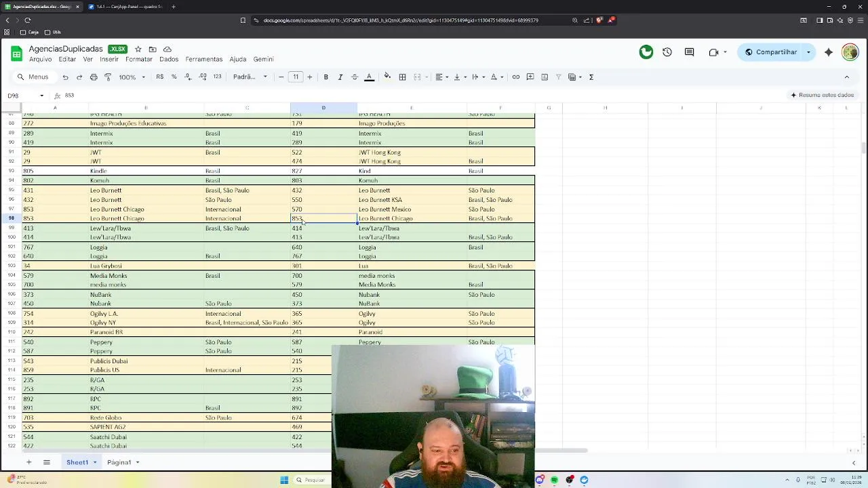Open the more number formats 123 menu

point(217,77)
